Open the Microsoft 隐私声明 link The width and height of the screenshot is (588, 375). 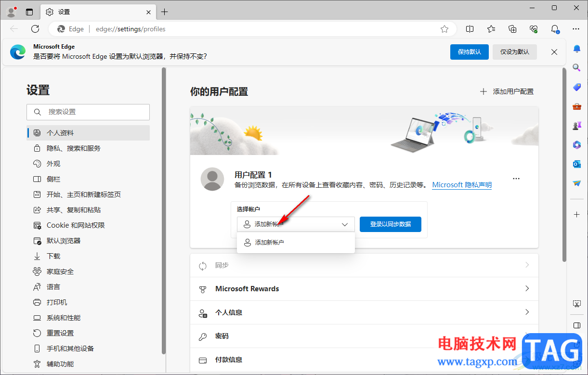(462, 185)
